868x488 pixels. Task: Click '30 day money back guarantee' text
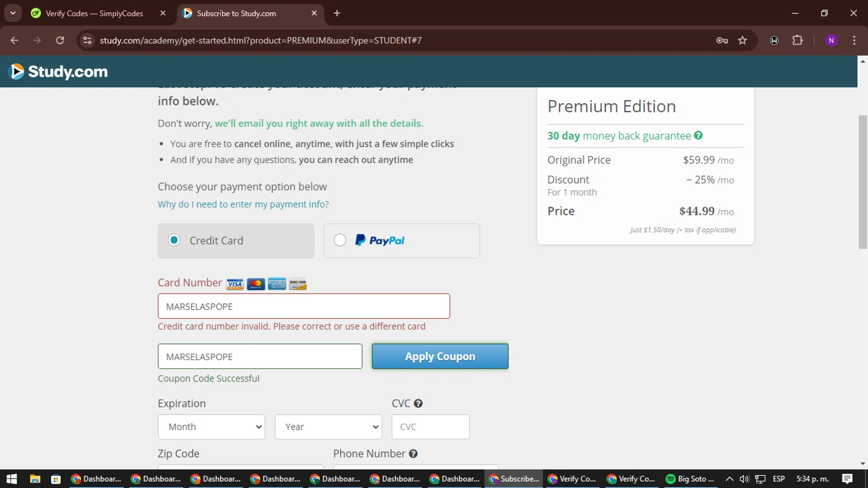[x=619, y=136]
